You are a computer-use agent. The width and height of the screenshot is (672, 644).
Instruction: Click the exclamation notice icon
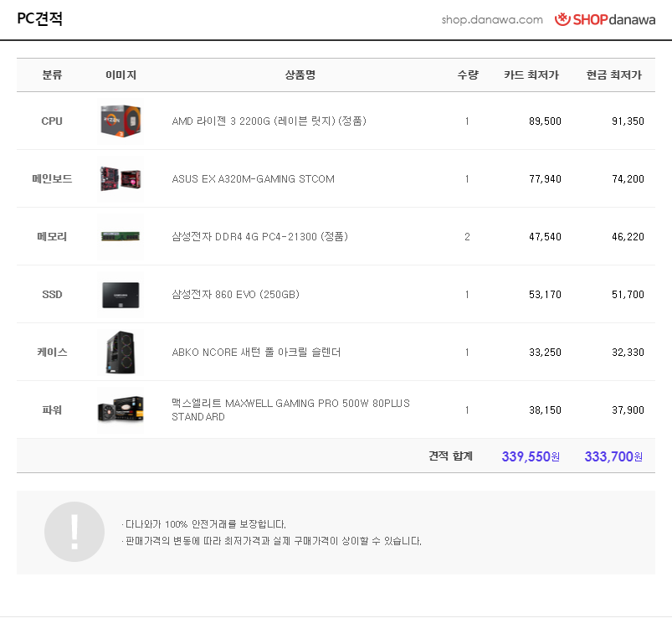[74, 532]
